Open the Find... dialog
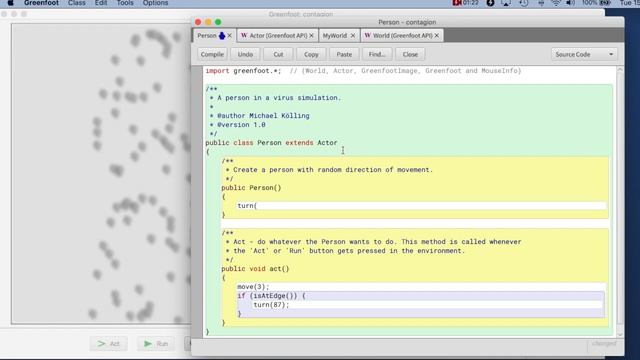The width and height of the screenshot is (640, 360). click(x=377, y=54)
